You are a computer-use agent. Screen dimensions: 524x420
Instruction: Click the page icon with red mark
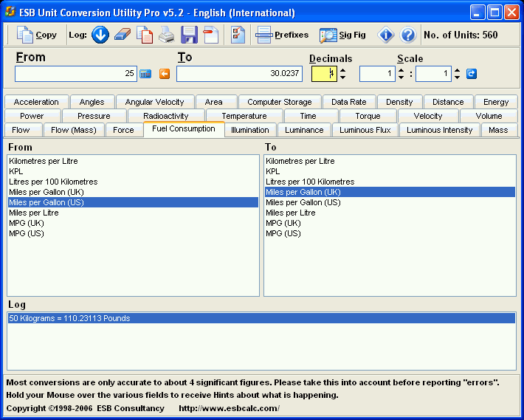pyautogui.click(x=211, y=35)
